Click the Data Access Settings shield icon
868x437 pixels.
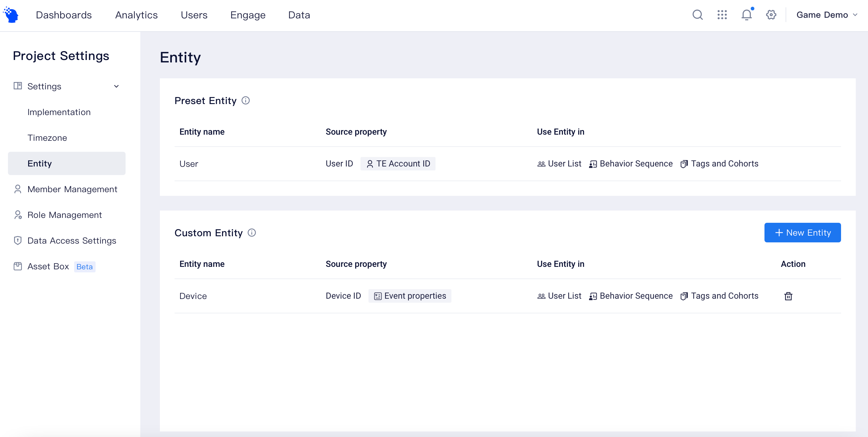click(17, 241)
